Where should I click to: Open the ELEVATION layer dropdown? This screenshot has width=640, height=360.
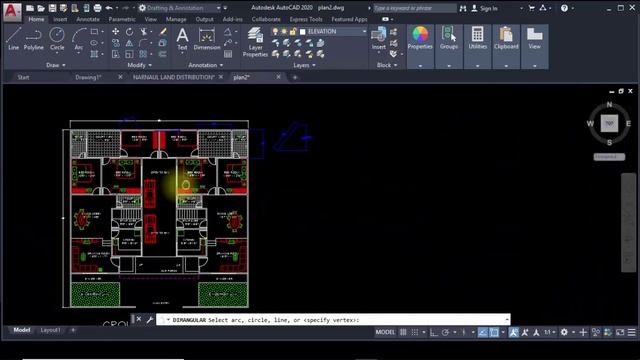pyautogui.click(x=364, y=31)
